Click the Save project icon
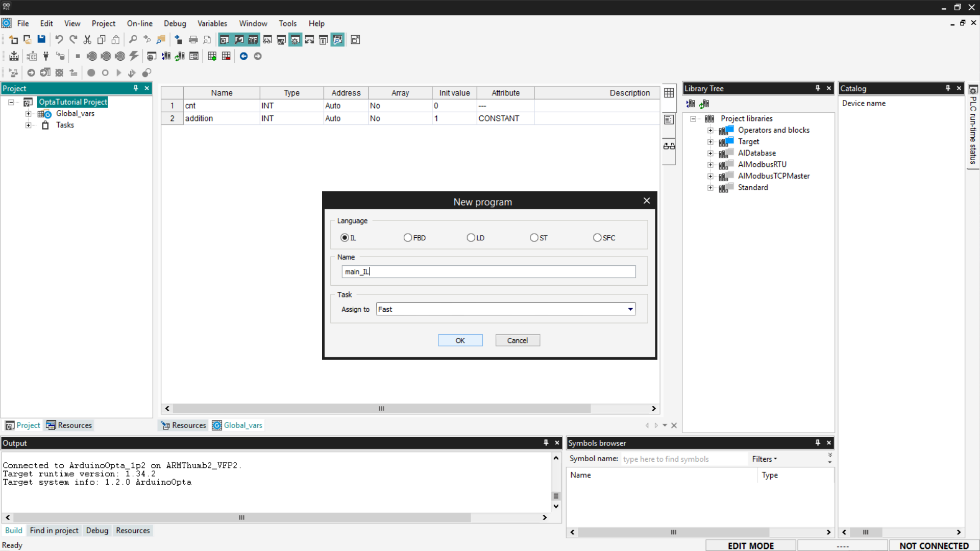 41,39
